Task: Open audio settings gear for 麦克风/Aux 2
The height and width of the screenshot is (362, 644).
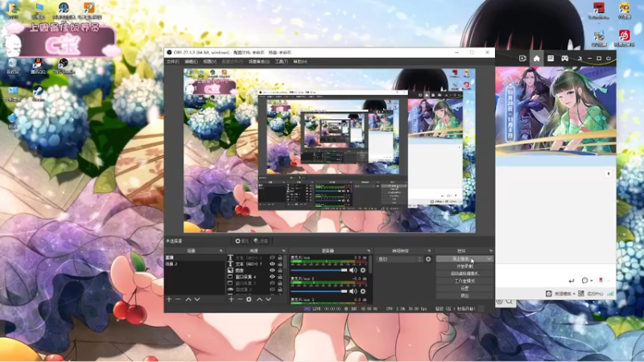Action: click(x=363, y=291)
